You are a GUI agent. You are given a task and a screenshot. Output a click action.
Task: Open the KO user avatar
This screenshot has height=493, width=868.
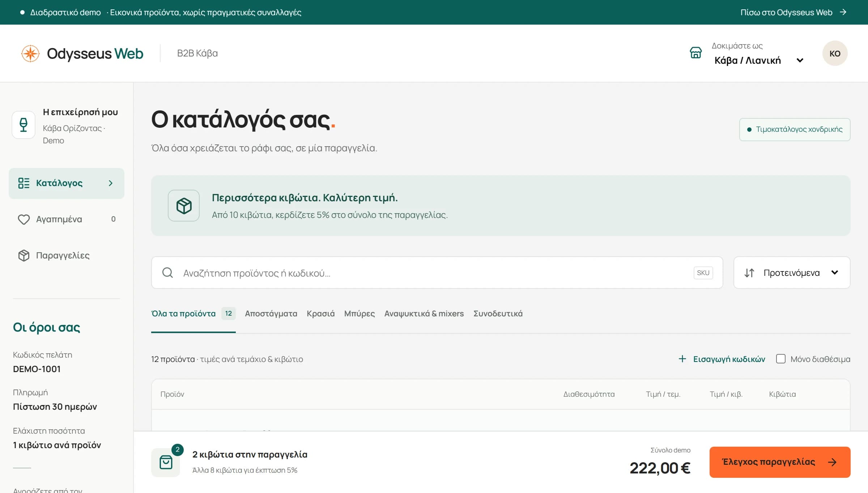[835, 53]
